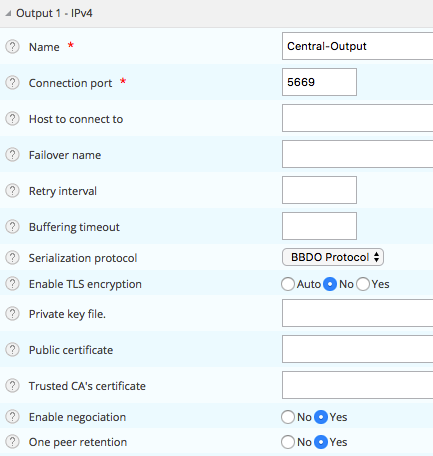Show help for Trusted CA's certificate
Viewport: 433px width, 456px height.
pyautogui.click(x=12, y=386)
